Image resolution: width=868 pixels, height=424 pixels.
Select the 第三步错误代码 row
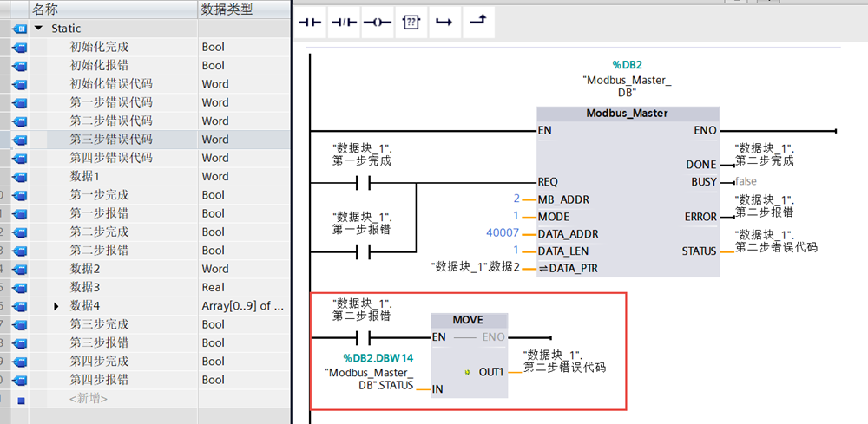pos(111,140)
